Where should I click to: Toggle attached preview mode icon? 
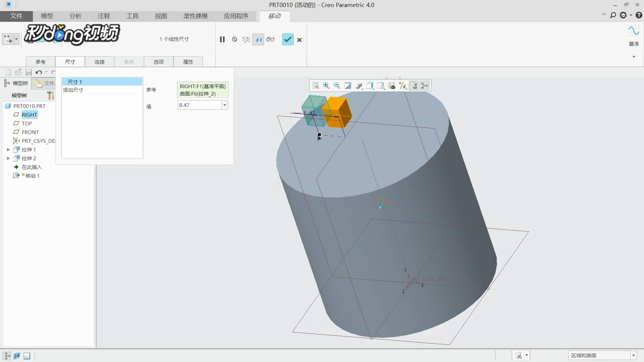click(258, 39)
